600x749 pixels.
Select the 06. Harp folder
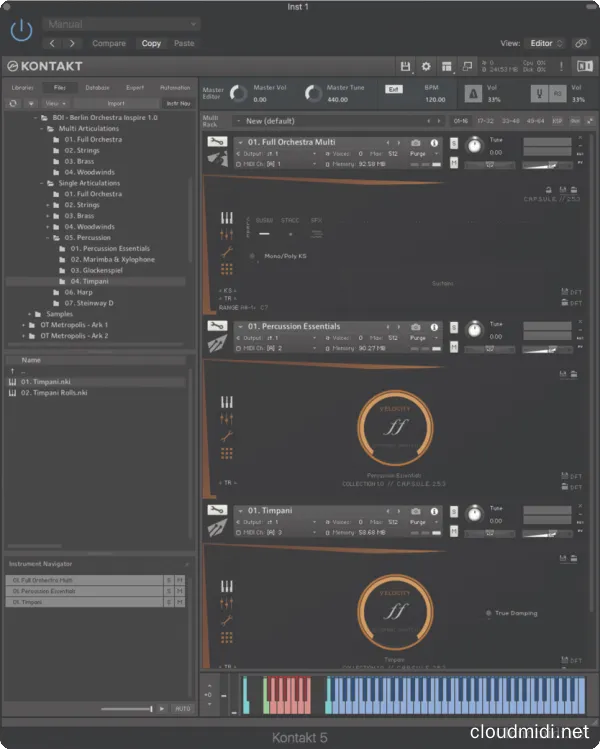click(x=78, y=292)
